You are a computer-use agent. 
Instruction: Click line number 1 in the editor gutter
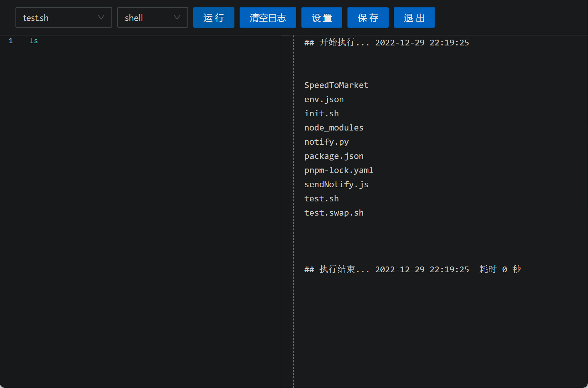pos(11,41)
